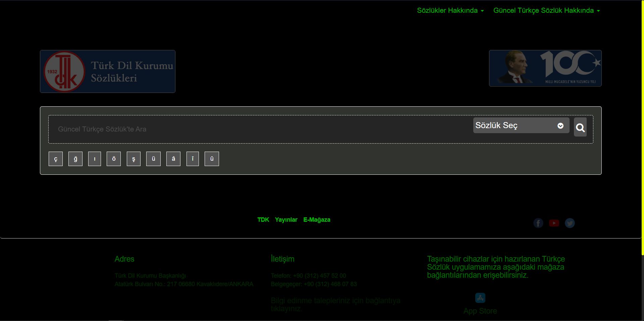The height and width of the screenshot is (321, 644).
Task: Open the Yayınlar link
Action: pos(286,220)
